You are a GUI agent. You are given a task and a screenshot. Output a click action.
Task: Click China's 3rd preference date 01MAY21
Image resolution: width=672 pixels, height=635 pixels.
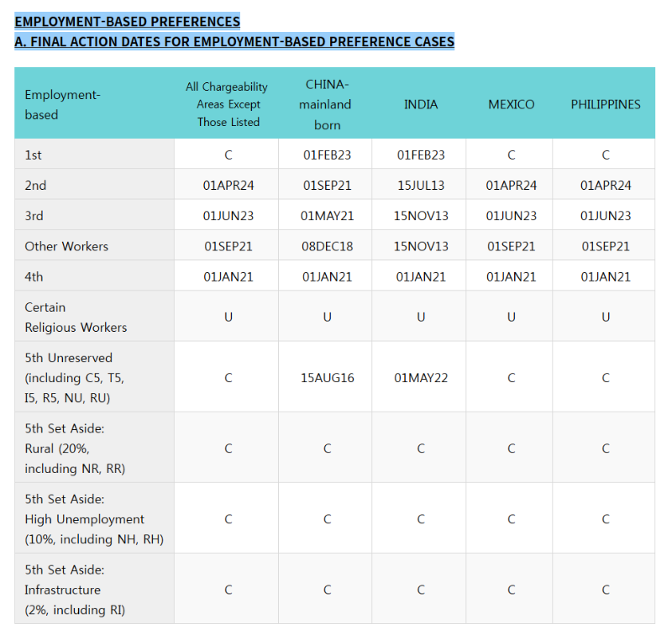pyautogui.click(x=327, y=216)
